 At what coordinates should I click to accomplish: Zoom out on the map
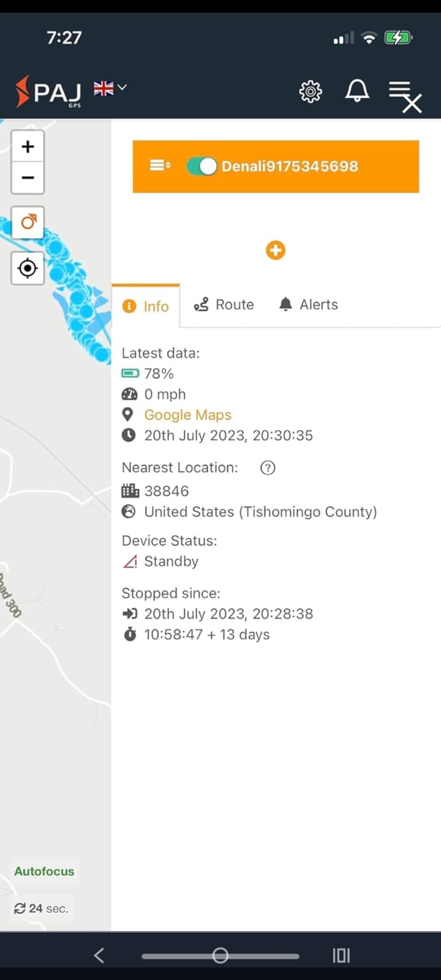(x=28, y=178)
